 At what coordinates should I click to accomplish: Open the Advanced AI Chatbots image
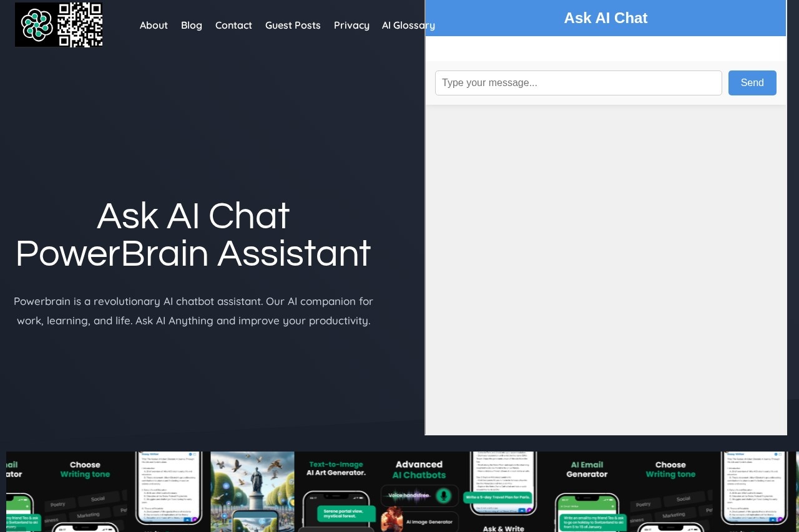(419, 492)
